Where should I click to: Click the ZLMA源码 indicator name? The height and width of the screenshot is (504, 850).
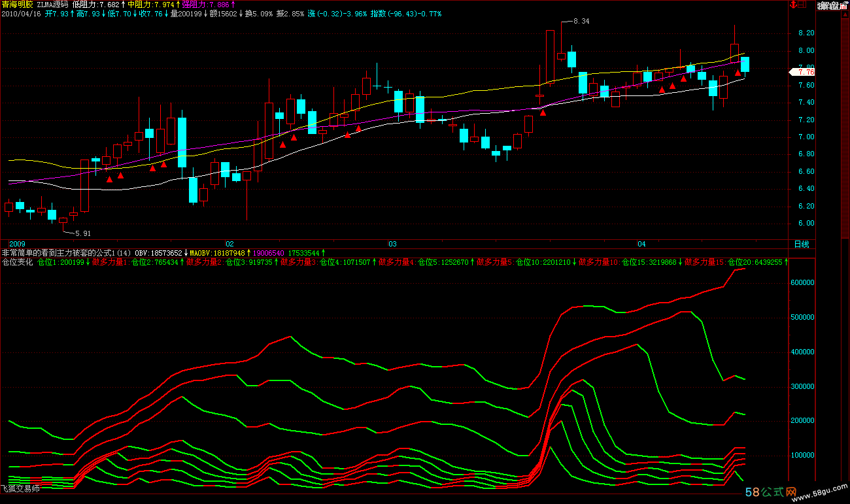coord(52,5)
